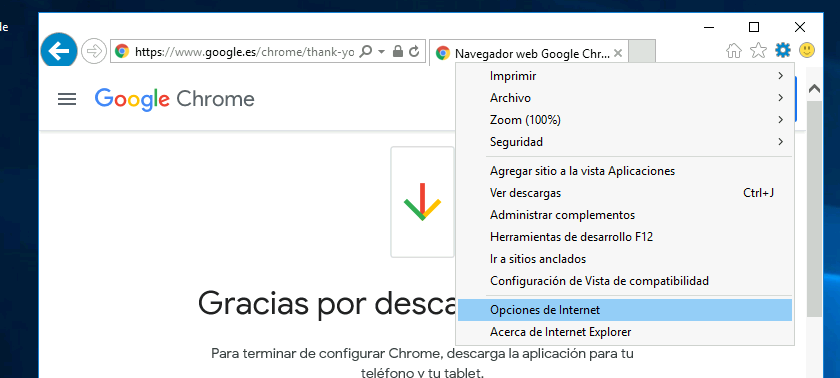Open the address bar autocomplete dropdown arrow

[381, 51]
